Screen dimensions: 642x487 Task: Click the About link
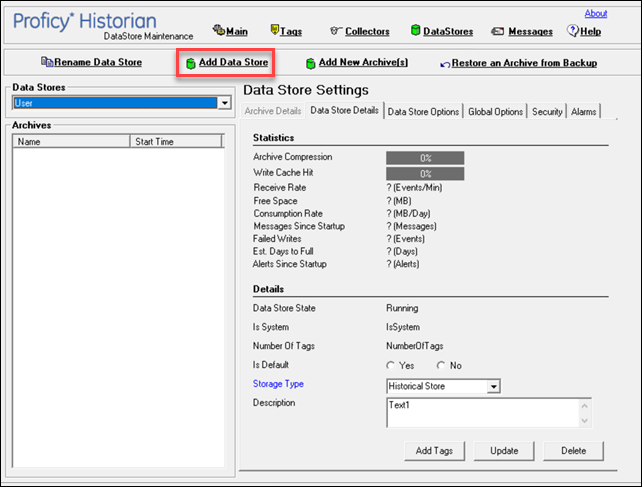pos(596,14)
